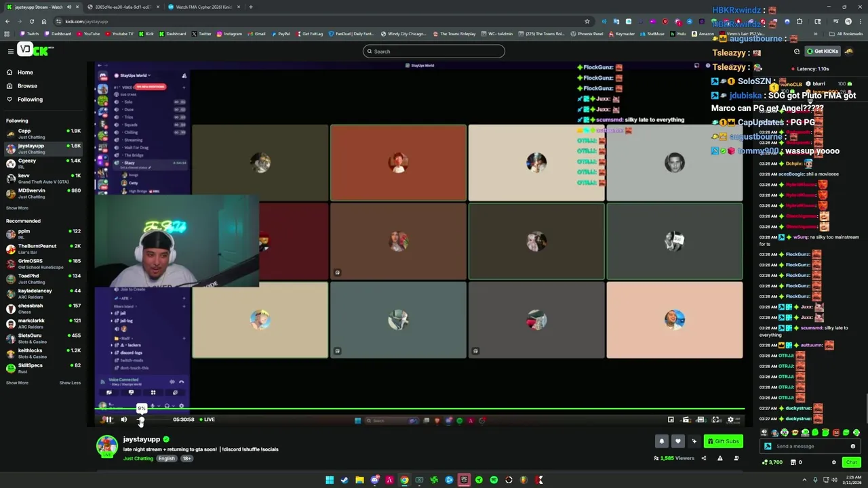Open MDSwervin channel in Following list
The width and height of the screenshot is (868, 488).
click(x=43, y=193)
